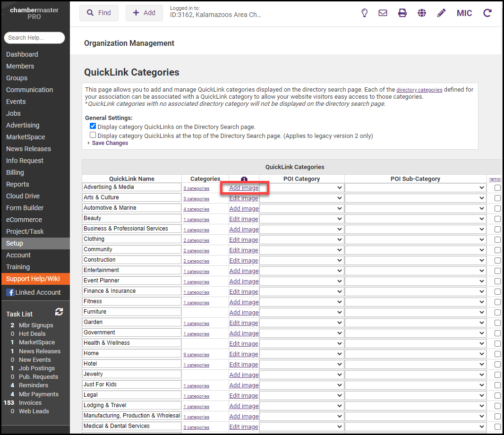Check remove box for Advertising & Media row
Screen dimensions: 504x435
[x=497, y=188]
